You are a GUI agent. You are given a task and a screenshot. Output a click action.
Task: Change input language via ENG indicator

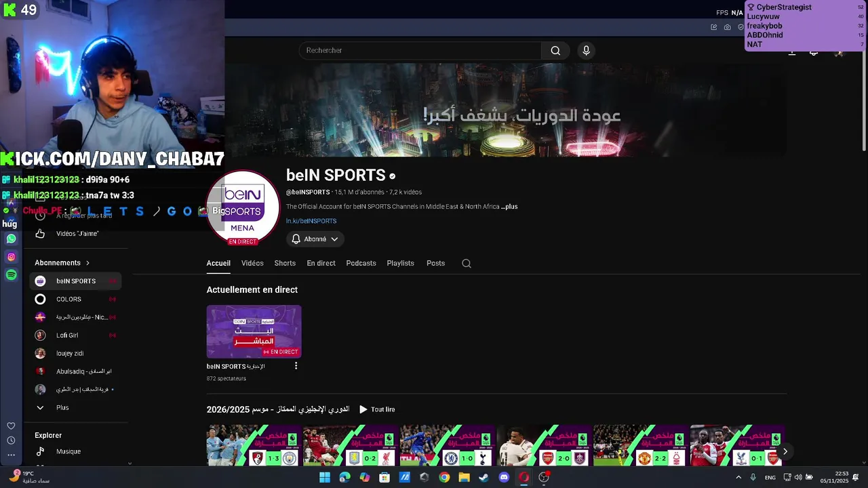point(770,478)
